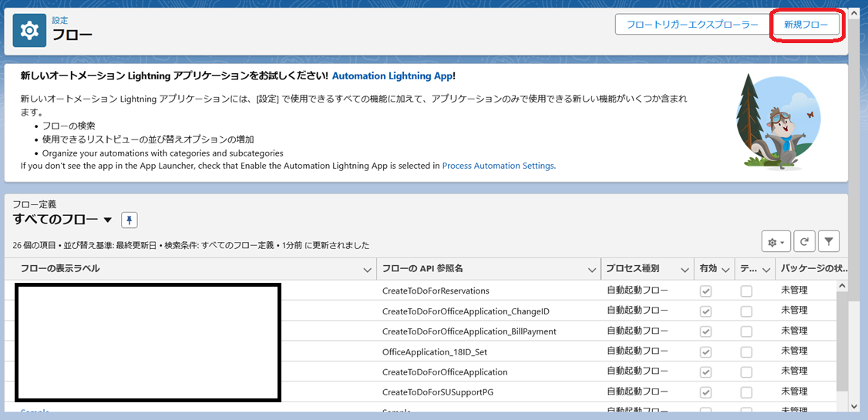Toggle 有効 checkbox for OfficeApplication_18ID_Set
The width and height of the screenshot is (868, 420).
705,352
